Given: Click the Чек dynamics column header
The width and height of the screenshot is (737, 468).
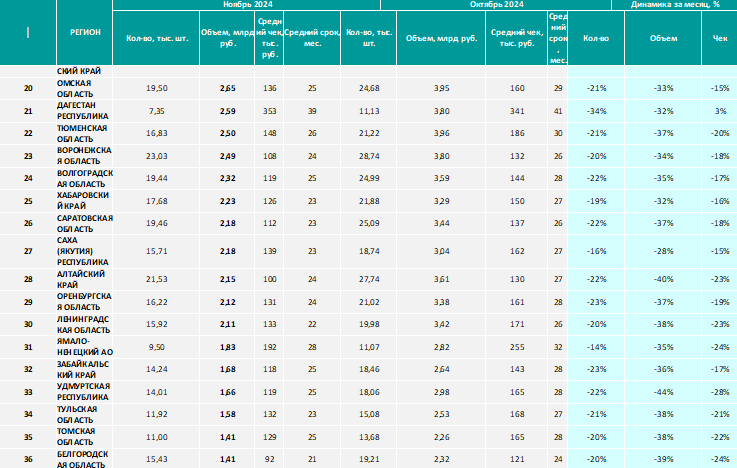Looking at the screenshot, I should pos(720,38).
